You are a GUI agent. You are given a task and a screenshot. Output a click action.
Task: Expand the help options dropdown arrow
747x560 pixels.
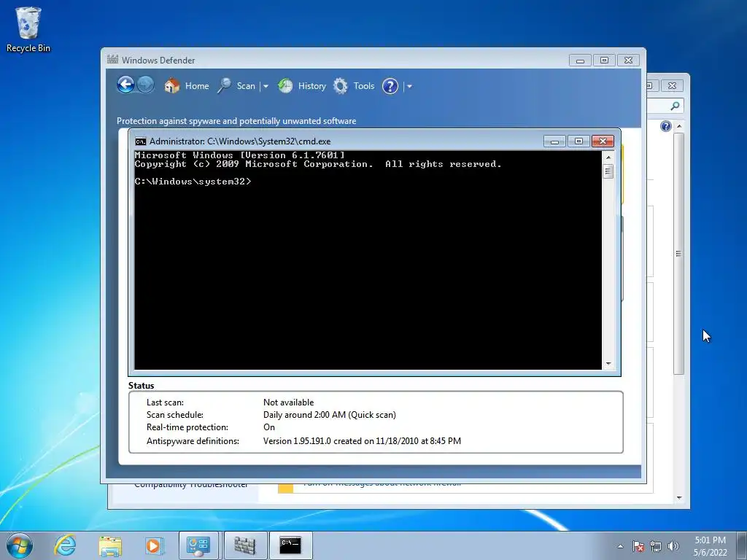point(409,86)
